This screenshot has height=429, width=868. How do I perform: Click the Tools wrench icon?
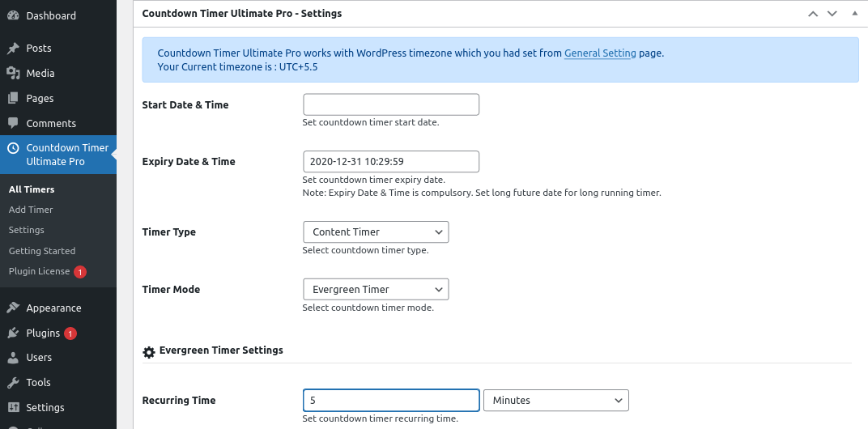point(13,383)
